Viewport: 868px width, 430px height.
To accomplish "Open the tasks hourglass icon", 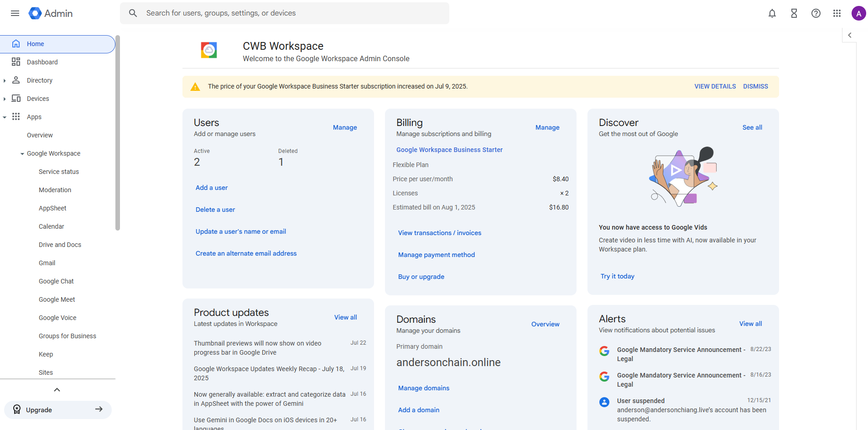I will (x=794, y=13).
